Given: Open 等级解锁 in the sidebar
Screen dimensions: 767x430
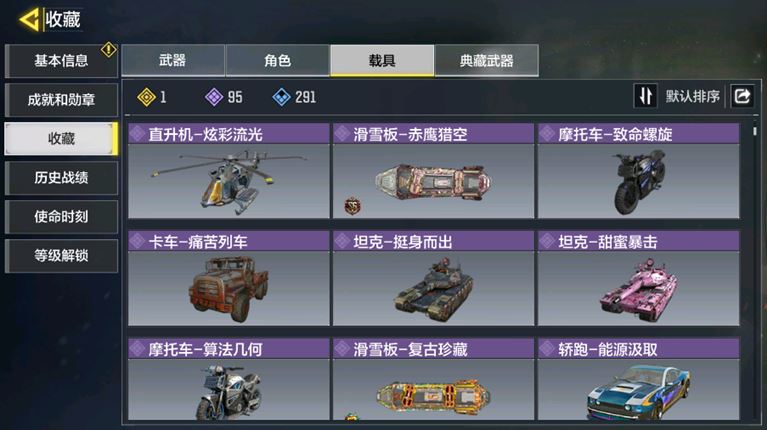Looking at the screenshot, I should 61,255.
